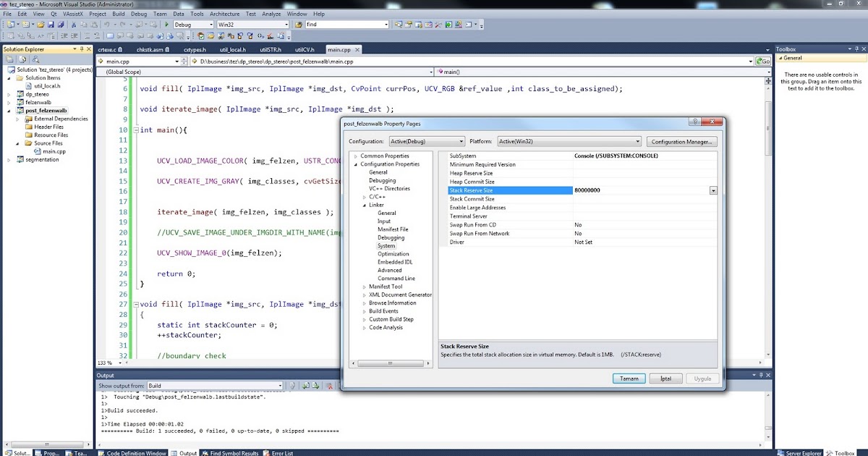The height and width of the screenshot is (456, 868).
Task: Select System under Linker
Action: point(386,245)
